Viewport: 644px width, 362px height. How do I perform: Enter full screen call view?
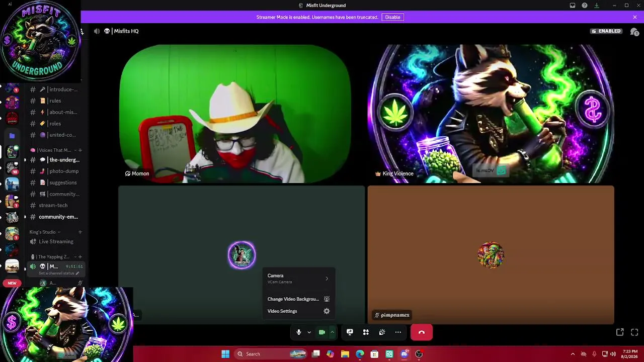coord(634,332)
